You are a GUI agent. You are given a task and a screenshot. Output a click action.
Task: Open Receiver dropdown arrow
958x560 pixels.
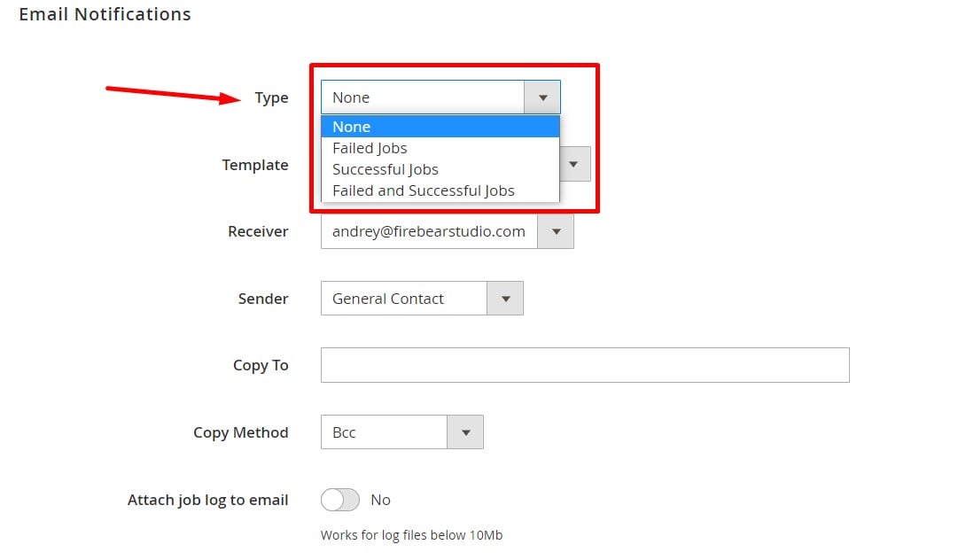point(556,231)
